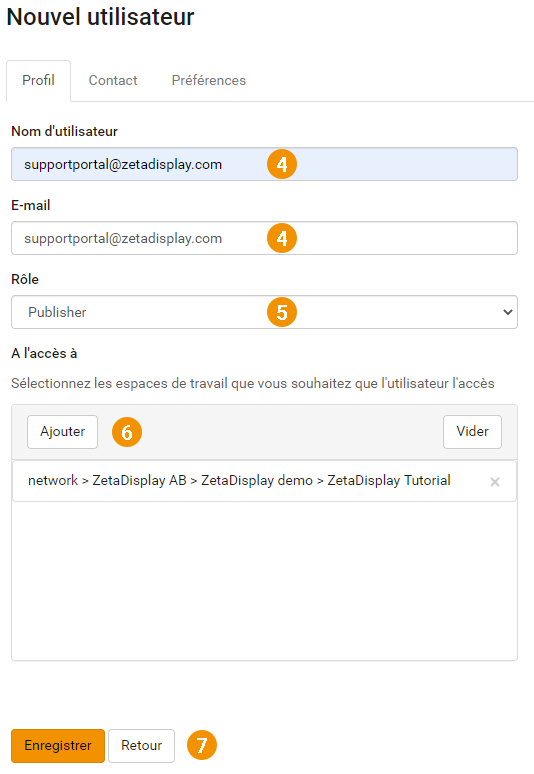Screen dimensions: 534x774
Task: Clear all workspaces with the Vider button
Action: click(472, 431)
